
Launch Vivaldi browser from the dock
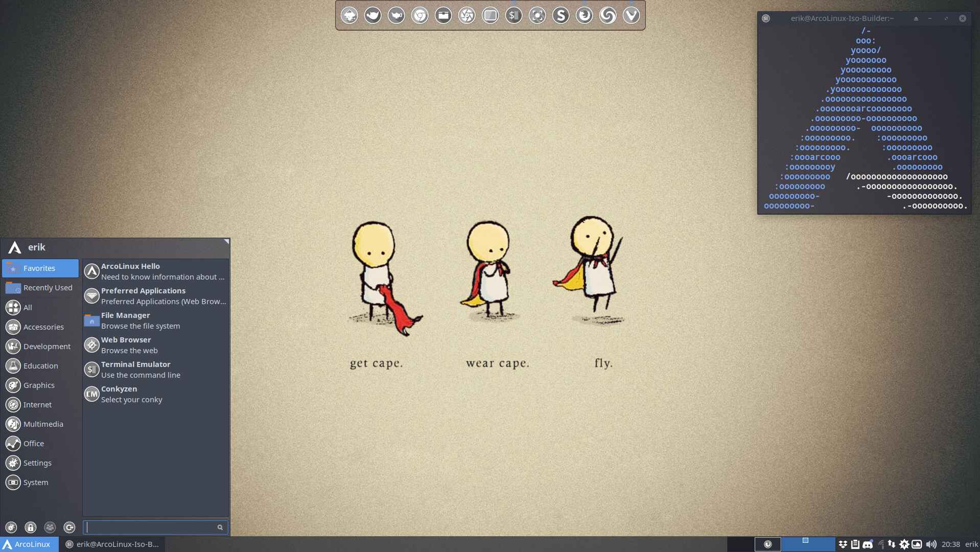pyautogui.click(x=632, y=15)
